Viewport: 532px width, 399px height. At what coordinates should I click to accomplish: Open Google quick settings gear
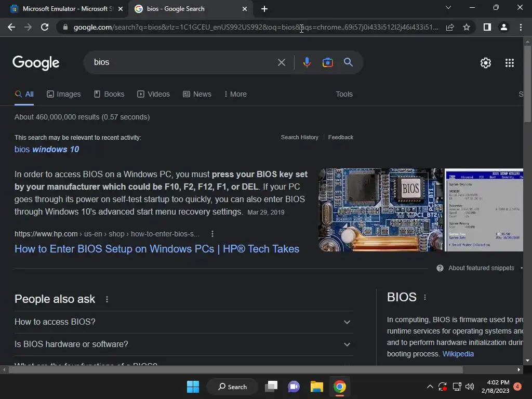click(x=486, y=63)
